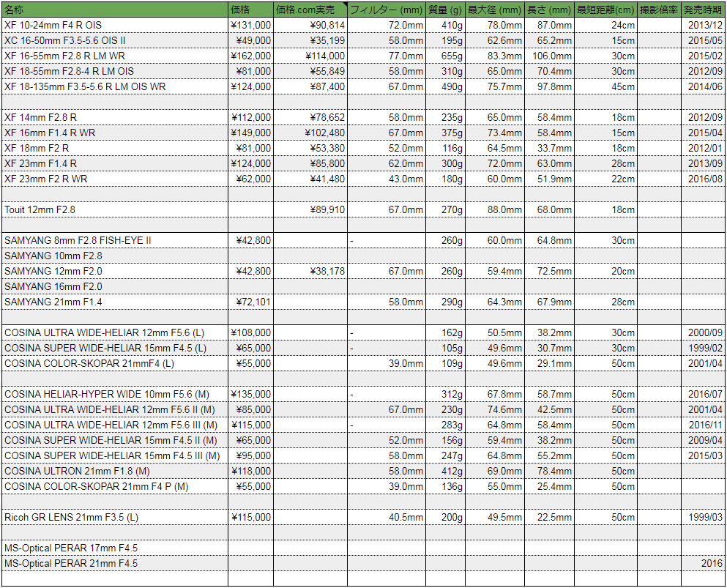Viewport: 727px width, 588px height.
Task: Click the 2016 date in PERAR 21mm row
Action: [x=703, y=563]
